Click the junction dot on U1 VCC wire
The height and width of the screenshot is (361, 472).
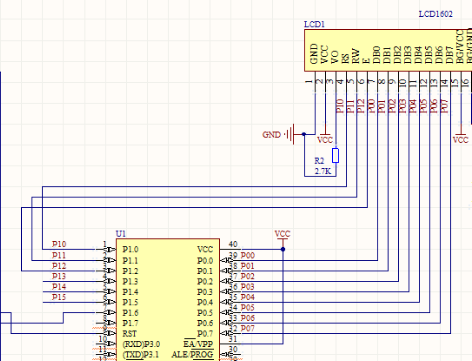coord(283,249)
